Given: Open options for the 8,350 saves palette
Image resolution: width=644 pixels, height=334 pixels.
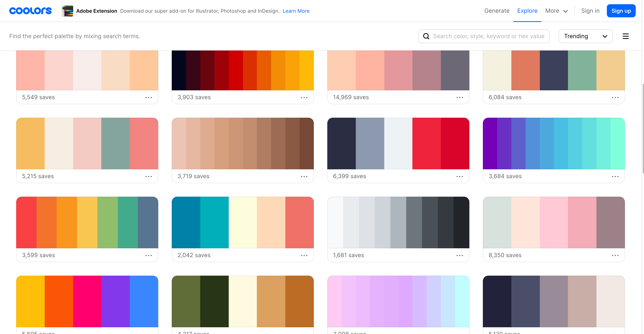Looking at the screenshot, I should tap(615, 255).
